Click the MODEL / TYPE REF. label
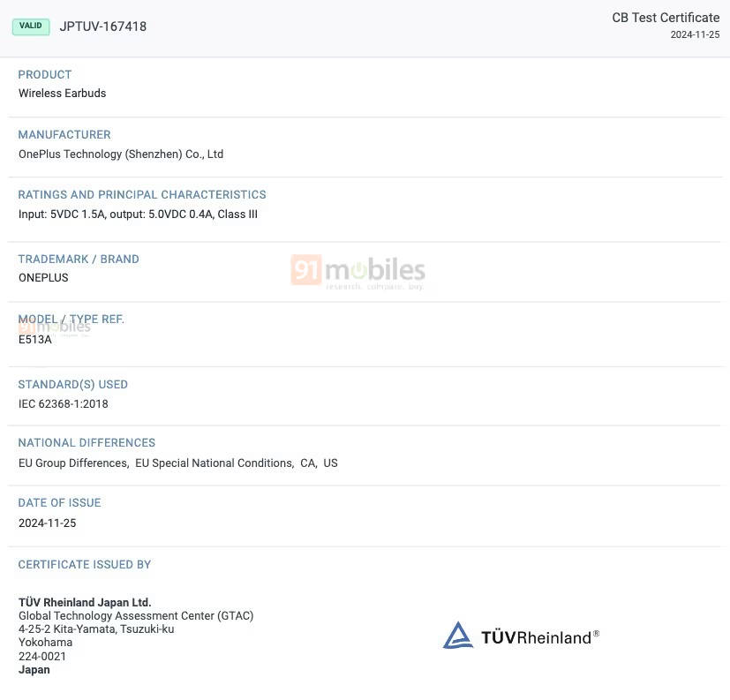This screenshot has height=700, width=730. 71,319
